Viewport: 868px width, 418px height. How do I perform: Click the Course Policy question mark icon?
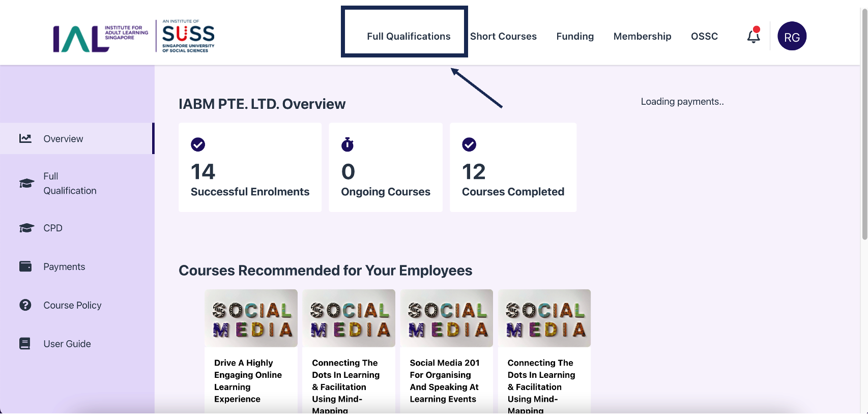tap(25, 305)
